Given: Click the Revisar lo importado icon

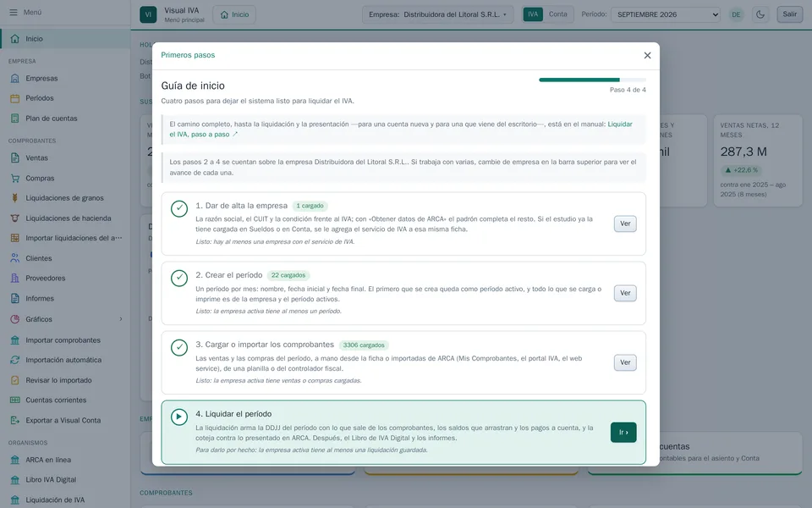Looking at the screenshot, I should point(15,380).
